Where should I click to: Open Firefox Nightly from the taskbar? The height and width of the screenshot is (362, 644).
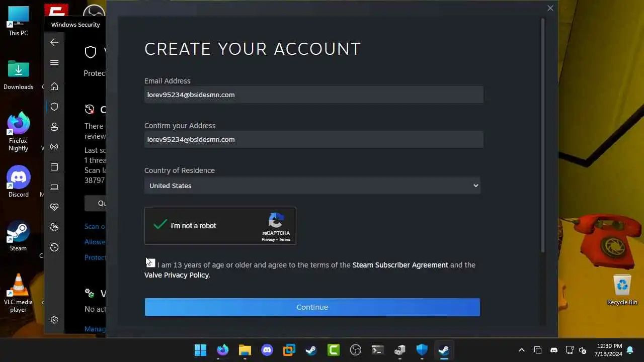[x=222, y=350]
